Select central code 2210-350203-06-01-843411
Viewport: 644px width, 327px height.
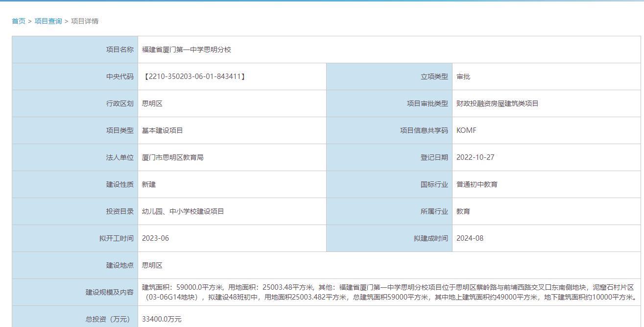pyautogui.click(x=195, y=76)
